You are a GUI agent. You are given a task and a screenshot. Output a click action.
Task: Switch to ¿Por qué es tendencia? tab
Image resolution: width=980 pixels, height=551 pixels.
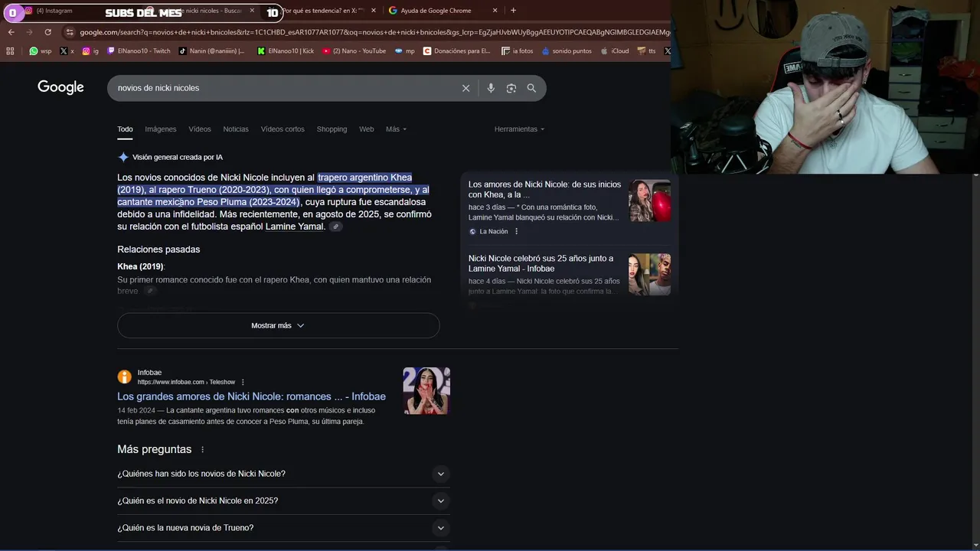coord(322,11)
